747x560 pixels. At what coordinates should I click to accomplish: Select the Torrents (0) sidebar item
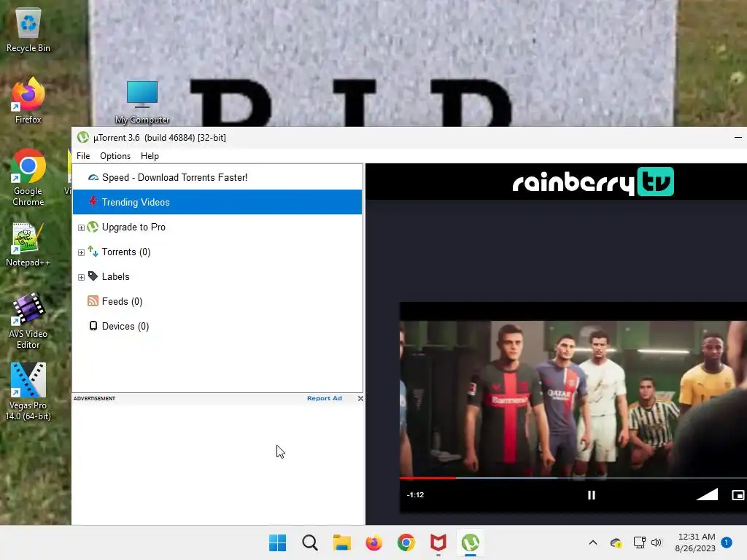pos(217,252)
